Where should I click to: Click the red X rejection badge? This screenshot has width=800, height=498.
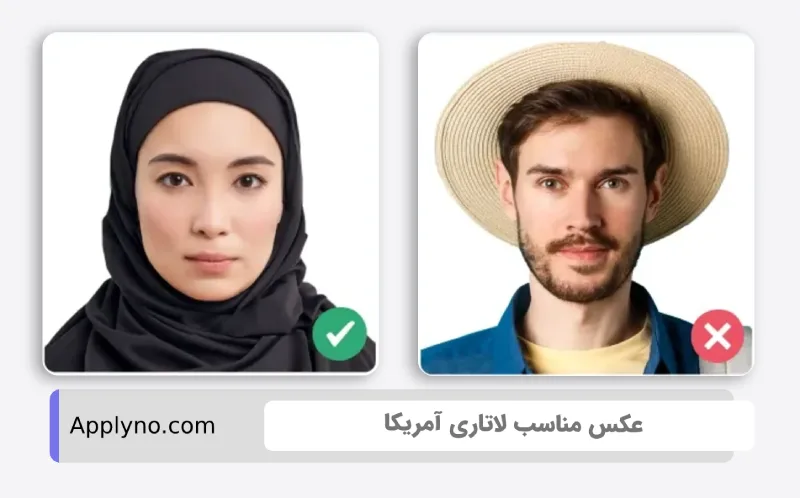pos(717,336)
